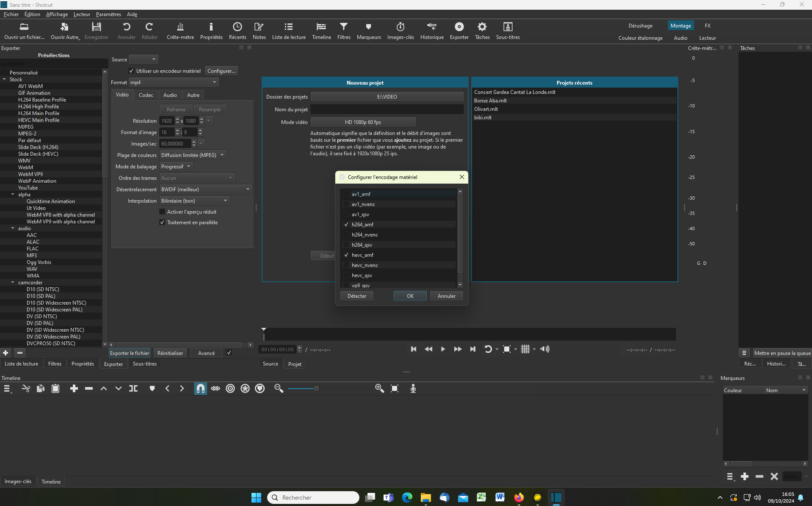Switch to the Autre tab
The width and height of the screenshot is (812, 506).
[x=193, y=95]
